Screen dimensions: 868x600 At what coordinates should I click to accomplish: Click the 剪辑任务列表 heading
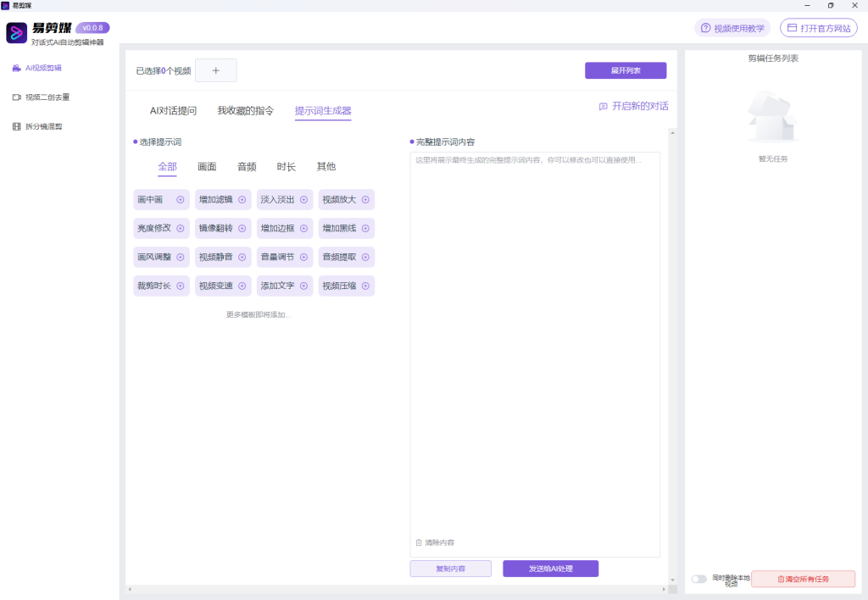pyautogui.click(x=773, y=58)
